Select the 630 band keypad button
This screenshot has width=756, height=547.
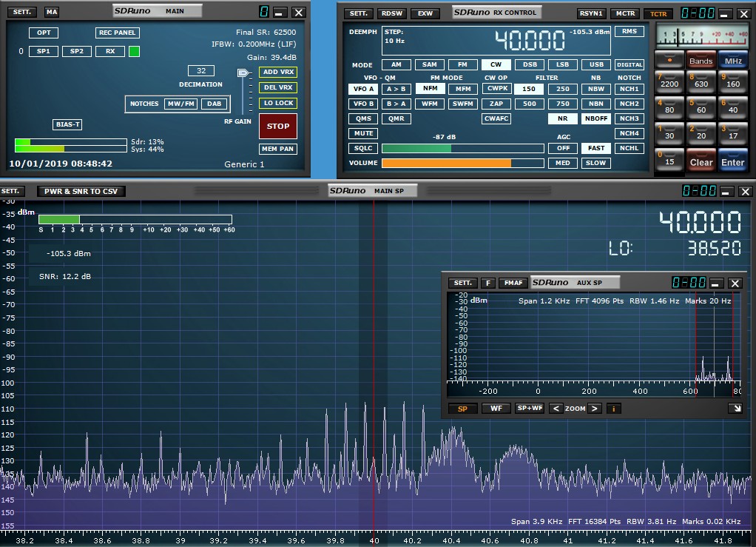[701, 83]
